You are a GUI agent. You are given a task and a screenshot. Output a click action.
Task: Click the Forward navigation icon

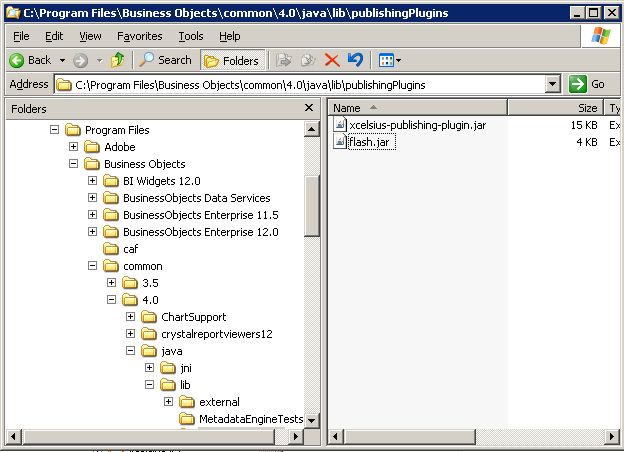click(x=80, y=60)
